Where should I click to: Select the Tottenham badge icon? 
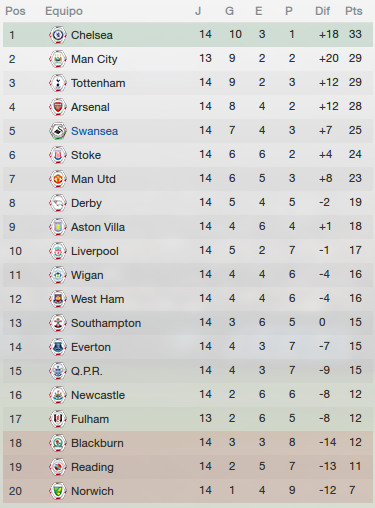click(58, 83)
